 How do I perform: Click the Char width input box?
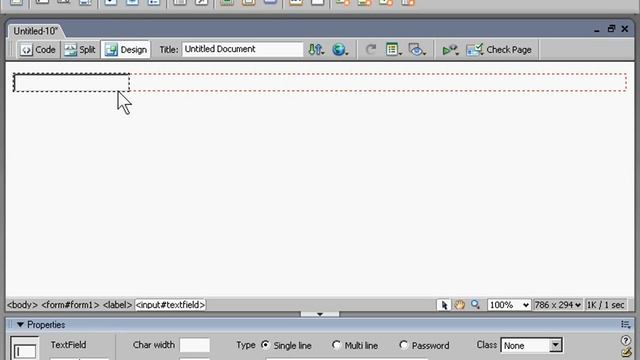[x=195, y=345]
